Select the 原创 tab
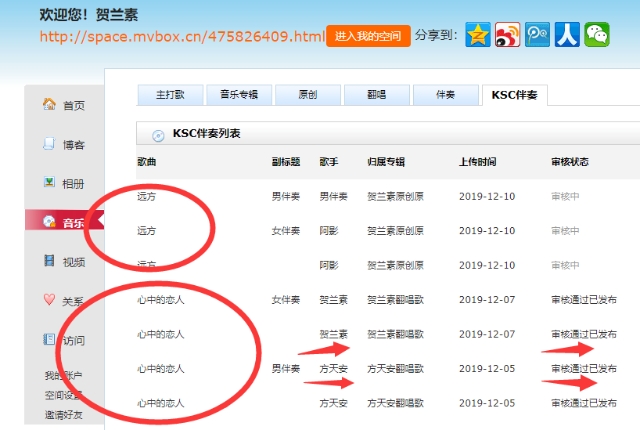 click(x=308, y=95)
